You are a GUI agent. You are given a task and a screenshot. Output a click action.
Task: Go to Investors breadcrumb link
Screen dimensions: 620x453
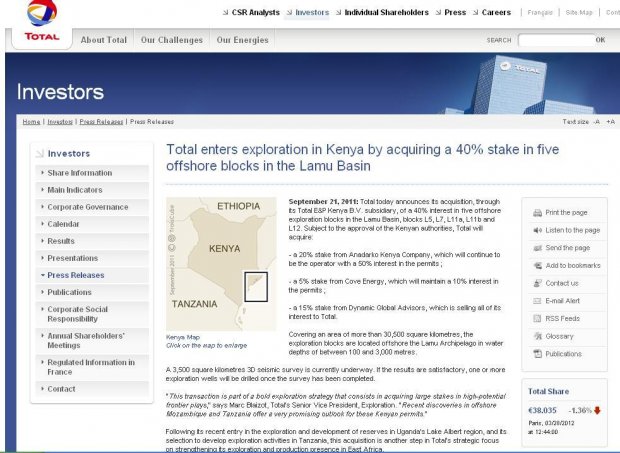60,122
